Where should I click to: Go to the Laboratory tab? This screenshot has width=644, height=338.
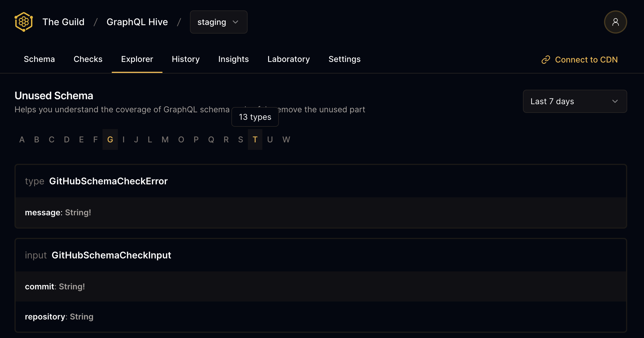tap(288, 59)
